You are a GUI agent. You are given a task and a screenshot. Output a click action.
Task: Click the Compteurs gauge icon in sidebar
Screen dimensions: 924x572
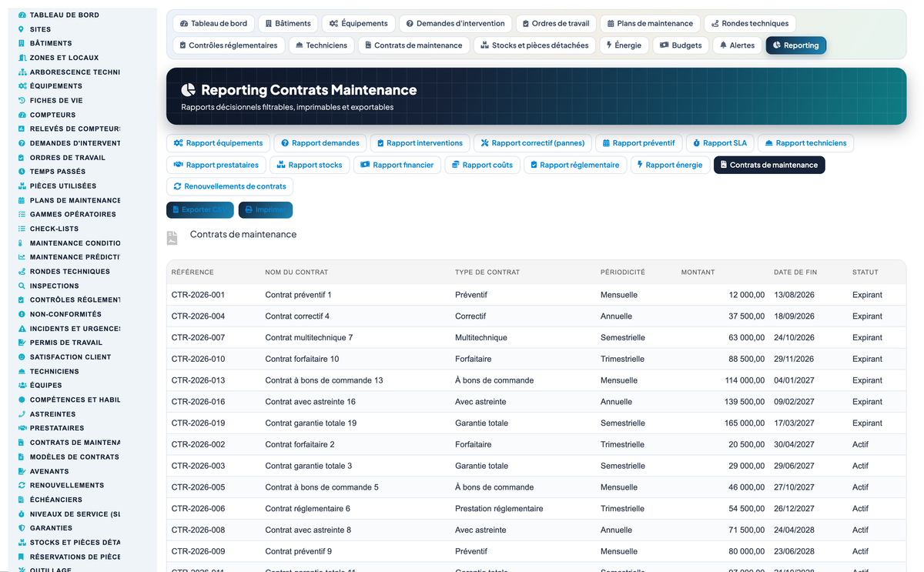tap(22, 115)
